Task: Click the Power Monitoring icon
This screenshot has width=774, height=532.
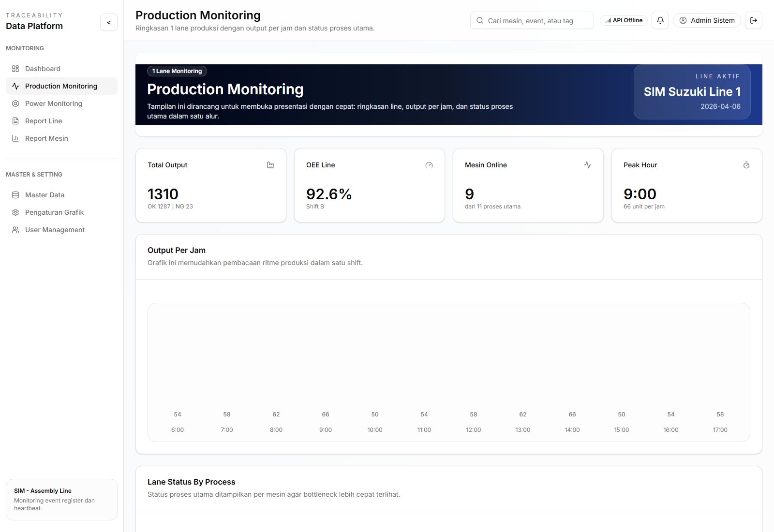Action: (15, 103)
